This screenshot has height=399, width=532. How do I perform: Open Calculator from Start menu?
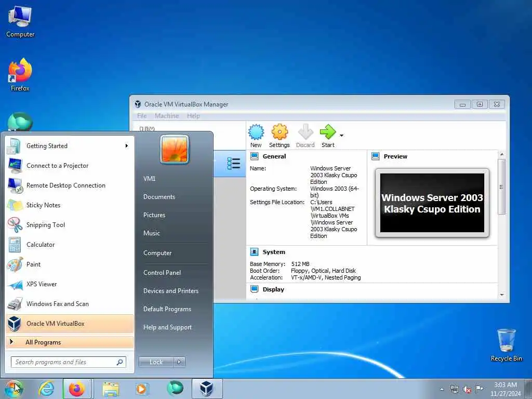tap(70, 245)
